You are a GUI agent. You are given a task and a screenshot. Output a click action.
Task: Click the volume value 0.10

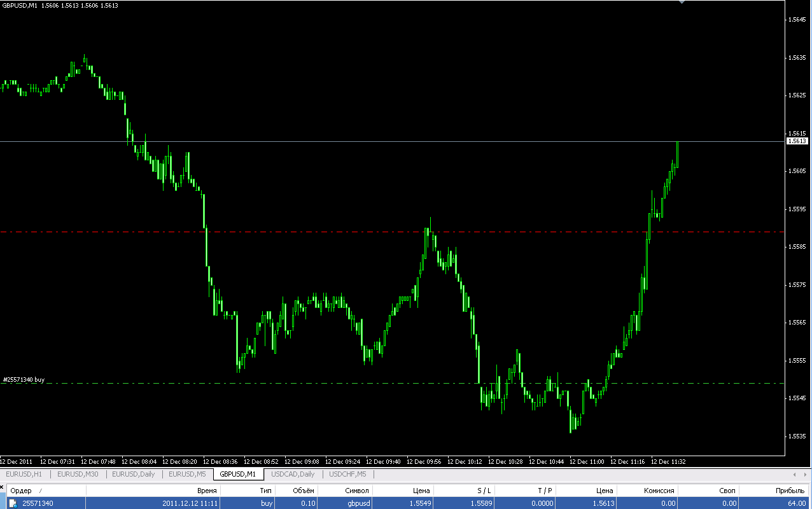[308, 503]
